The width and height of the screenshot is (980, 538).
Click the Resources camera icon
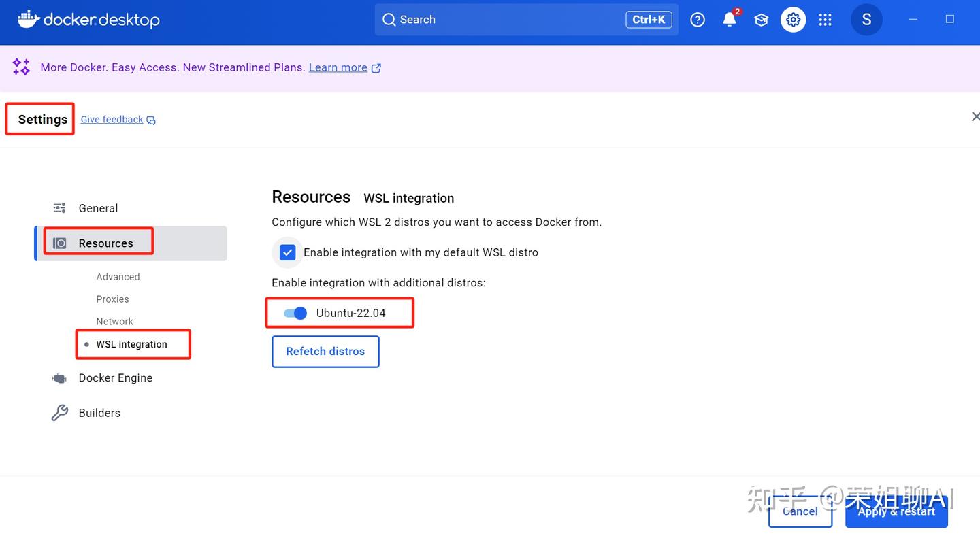tap(60, 243)
